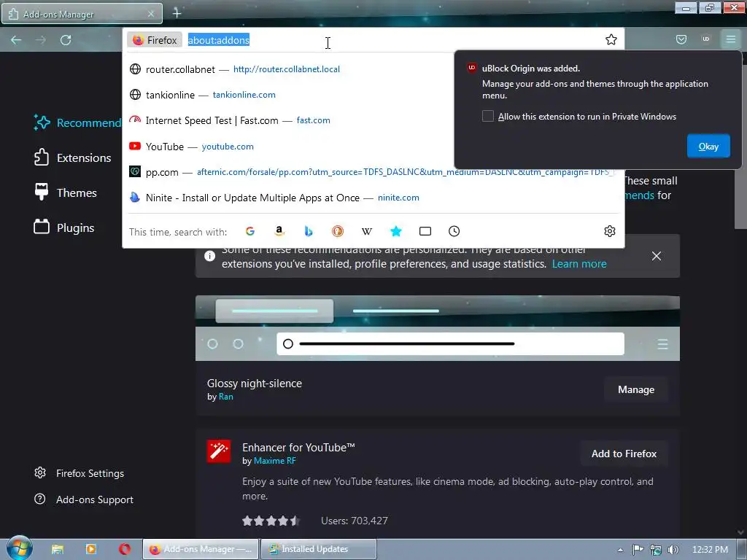747x560 pixels.
Task: Click Glossy night-silence theme preview image
Action: (x=438, y=328)
